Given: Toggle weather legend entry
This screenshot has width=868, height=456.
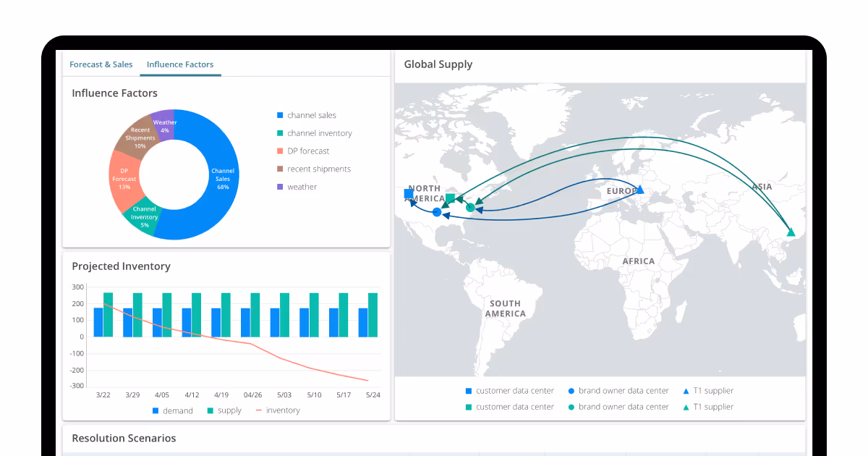Looking at the screenshot, I should 297,187.
